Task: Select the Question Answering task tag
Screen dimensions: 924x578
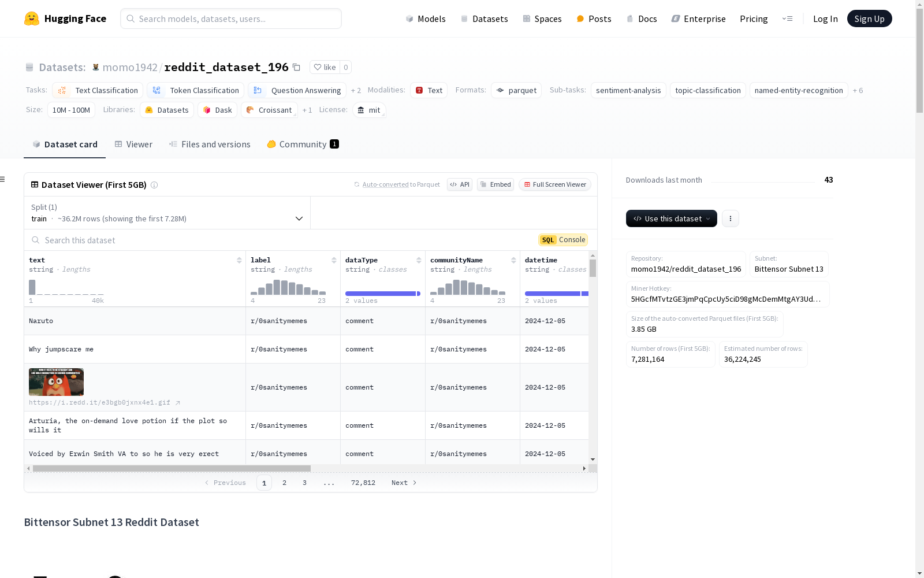Action: click(297, 90)
